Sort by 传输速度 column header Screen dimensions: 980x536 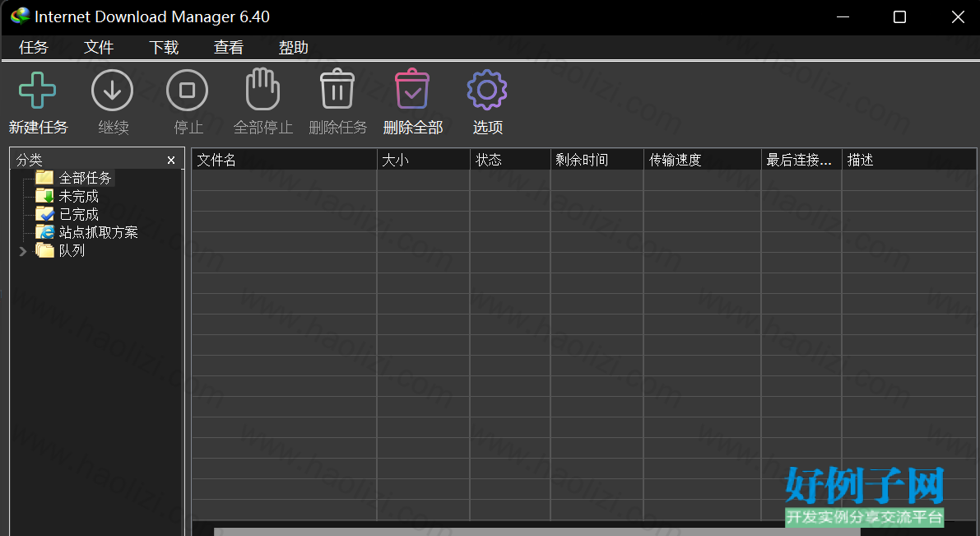point(703,160)
